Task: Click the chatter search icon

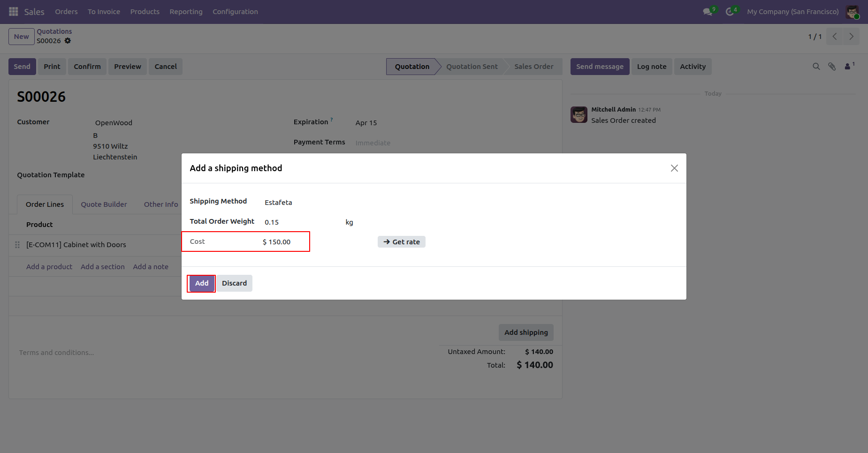Action: pyautogui.click(x=816, y=67)
